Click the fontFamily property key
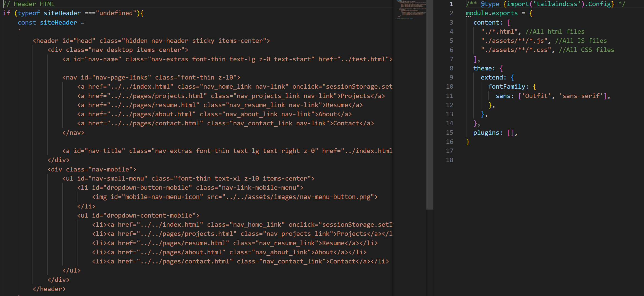The height and width of the screenshot is (296, 644). [x=506, y=86]
